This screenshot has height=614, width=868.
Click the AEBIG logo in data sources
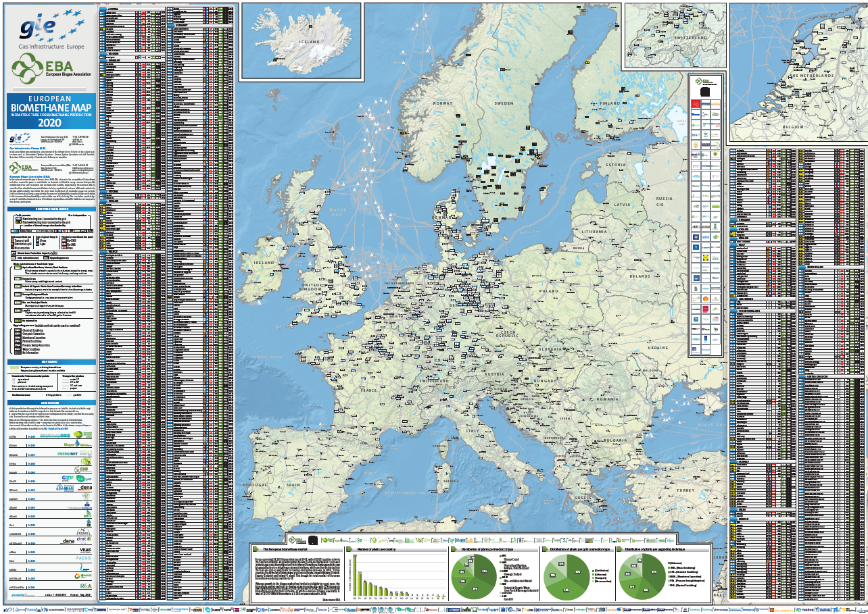pos(85,559)
